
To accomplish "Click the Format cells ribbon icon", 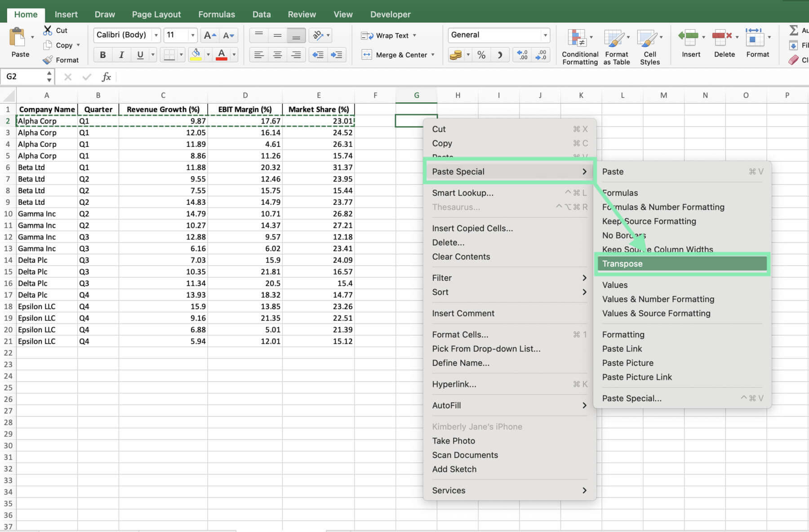I will click(x=755, y=37).
